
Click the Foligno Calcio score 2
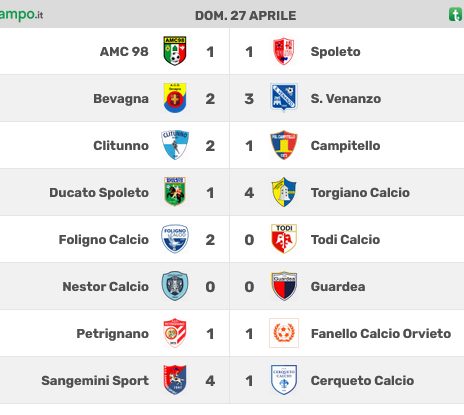(x=210, y=240)
